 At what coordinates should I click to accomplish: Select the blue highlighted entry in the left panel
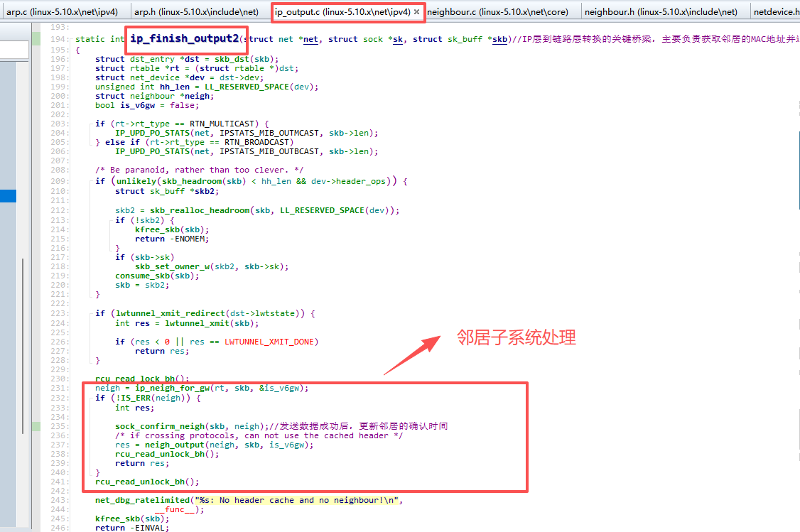tap(8, 196)
